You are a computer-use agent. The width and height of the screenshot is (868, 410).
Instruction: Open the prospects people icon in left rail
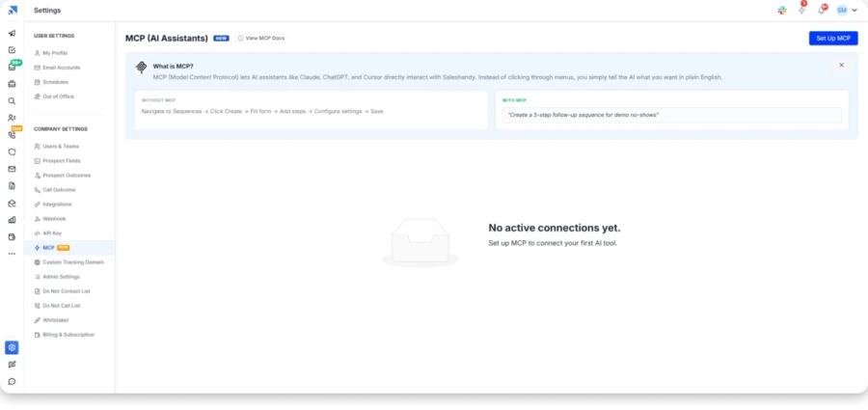tap(13, 118)
